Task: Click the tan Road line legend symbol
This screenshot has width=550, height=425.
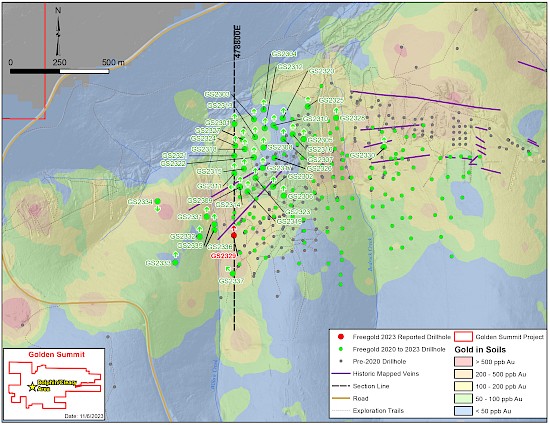Action: (341, 398)
